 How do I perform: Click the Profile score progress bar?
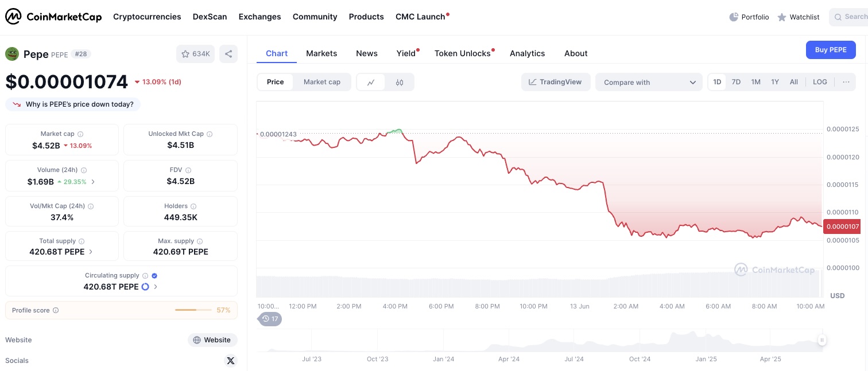pos(193,310)
